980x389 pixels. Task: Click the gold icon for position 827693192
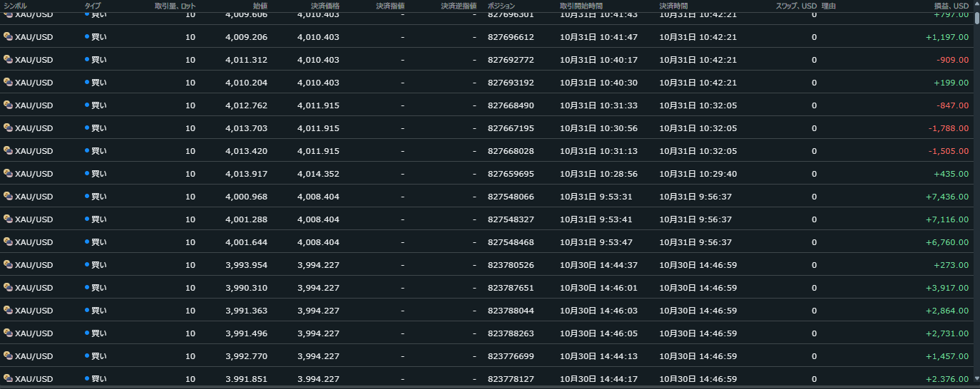click(x=8, y=82)
